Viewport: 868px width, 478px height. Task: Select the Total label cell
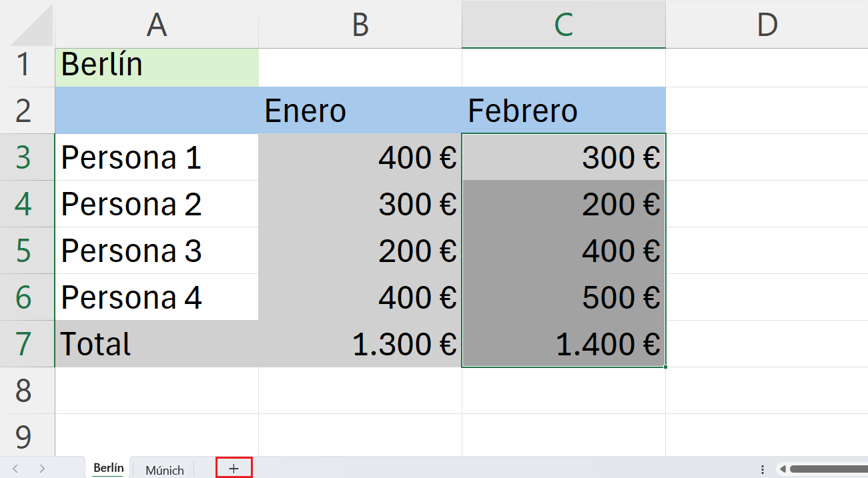tap(157, 344)
